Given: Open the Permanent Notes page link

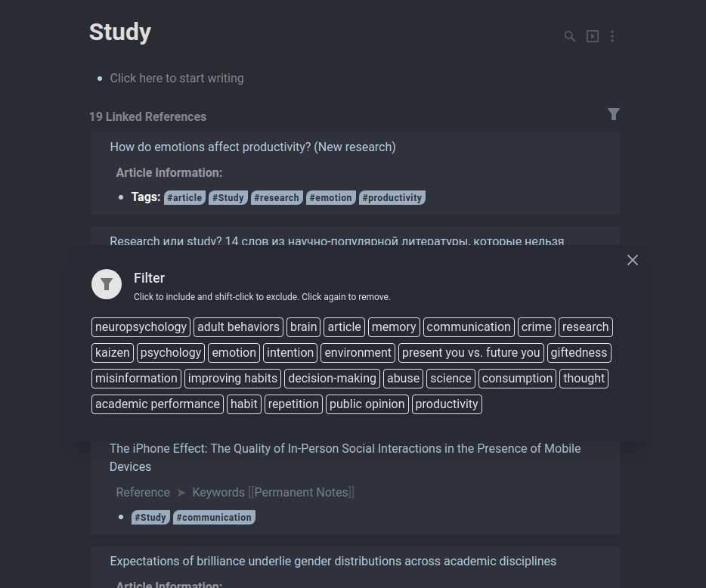Looking at the screenshot, I should click(x=301, y=492).
